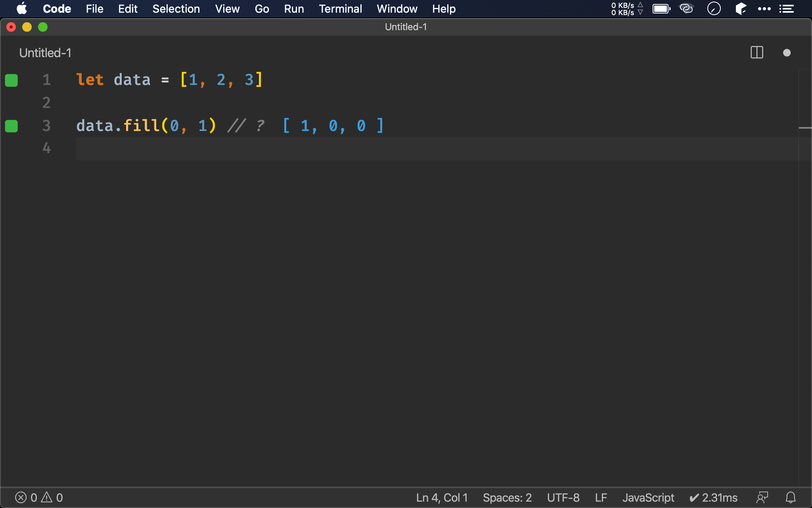The image size is (812, 508).
Task: Change end of line sequence 'LF'
Action: tap(601, 498)
